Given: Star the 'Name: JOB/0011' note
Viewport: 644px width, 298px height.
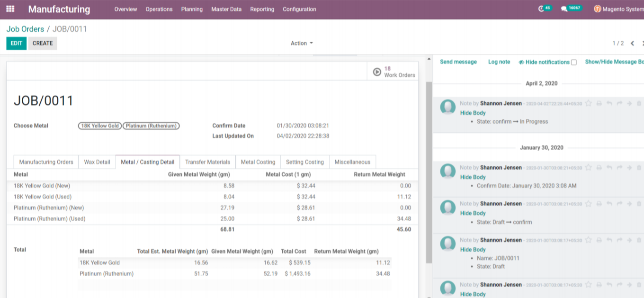Looking at the screenshot, I should point(589,240).
